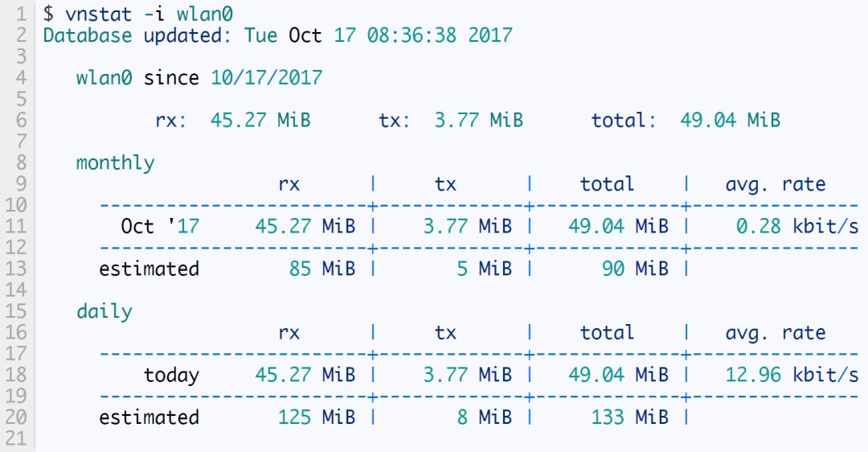The height and width of the screenshot is (452, 868).
Task: Click the estimated 125 MiB rx value
Action: click(316, 417)
